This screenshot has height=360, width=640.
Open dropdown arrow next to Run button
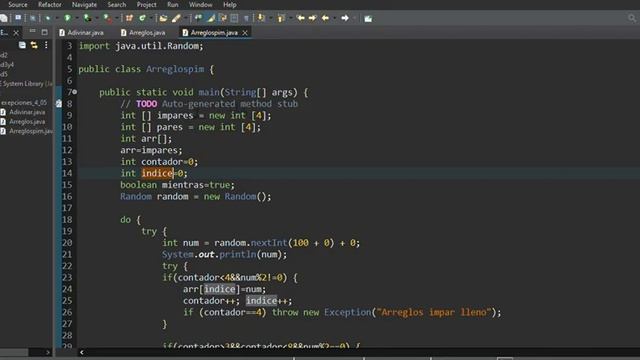(x=77, y=18)
